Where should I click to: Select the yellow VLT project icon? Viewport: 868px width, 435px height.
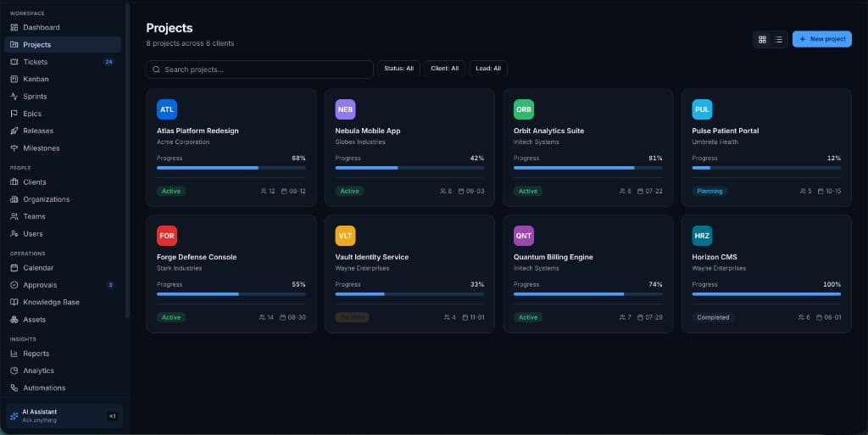pyautogui.click(x=345, y=236)
